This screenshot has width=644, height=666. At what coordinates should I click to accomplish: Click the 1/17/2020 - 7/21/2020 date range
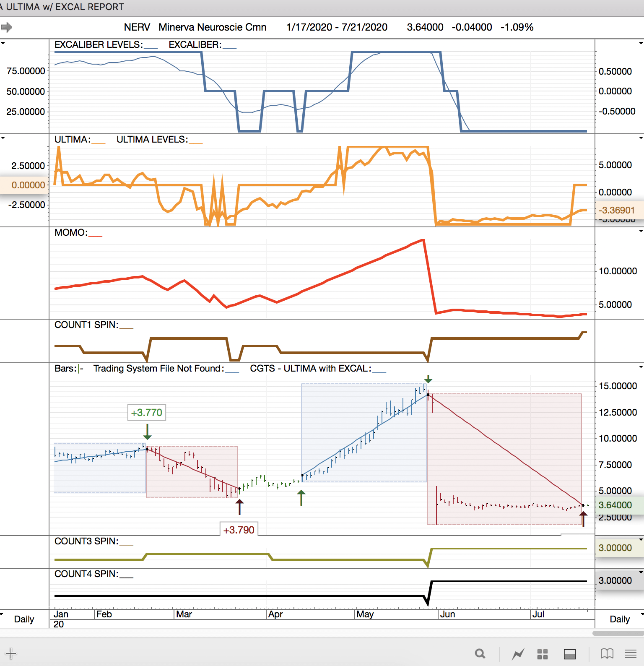(x=337, y=27)
